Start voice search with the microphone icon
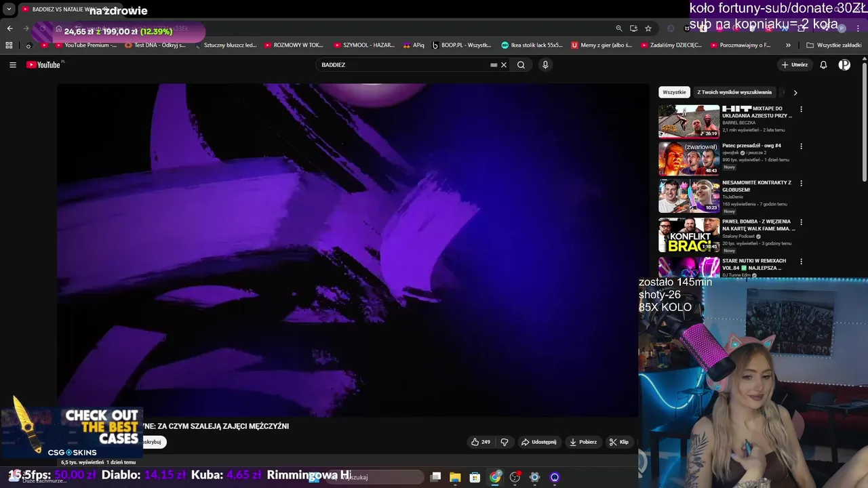 545,65
